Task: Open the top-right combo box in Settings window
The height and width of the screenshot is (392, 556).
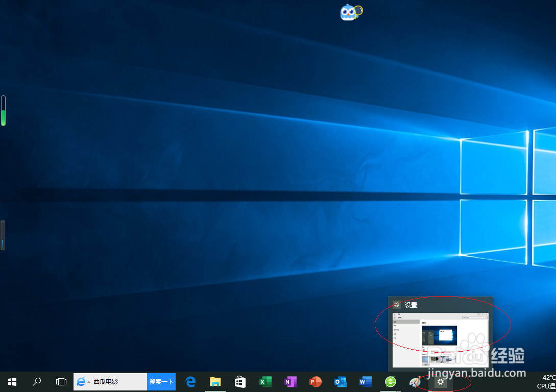Action: click(475, 317)
